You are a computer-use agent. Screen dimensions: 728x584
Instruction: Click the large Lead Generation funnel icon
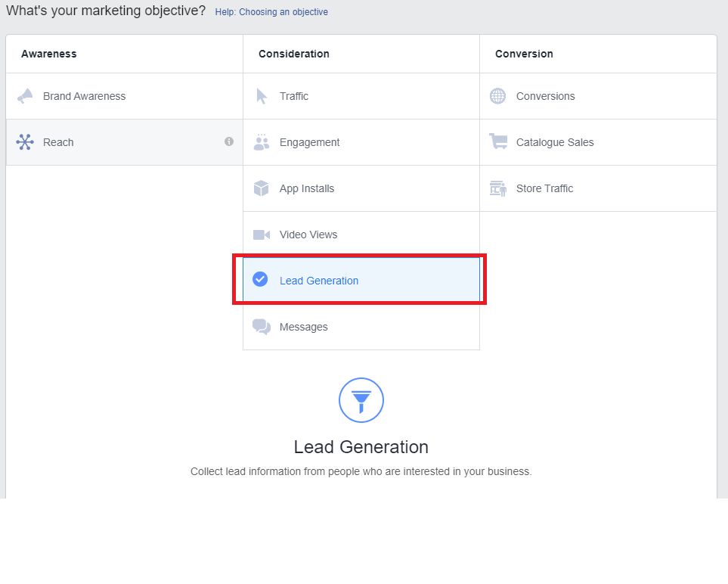pyautogui.click(x=361, y=400)
